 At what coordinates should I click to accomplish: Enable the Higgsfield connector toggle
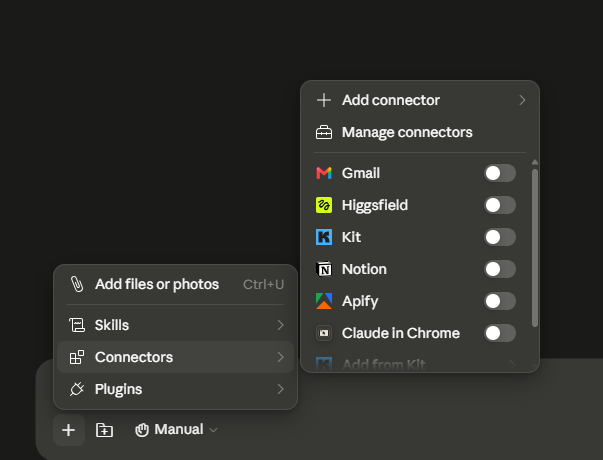(500, 205)
